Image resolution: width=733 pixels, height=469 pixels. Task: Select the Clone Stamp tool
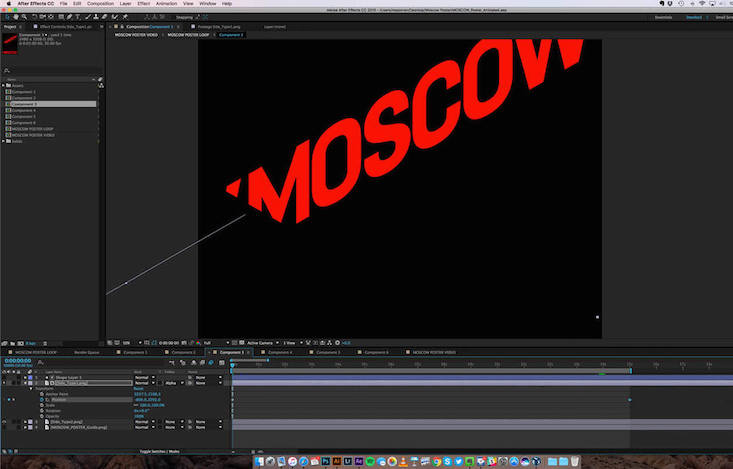(96, 17)
